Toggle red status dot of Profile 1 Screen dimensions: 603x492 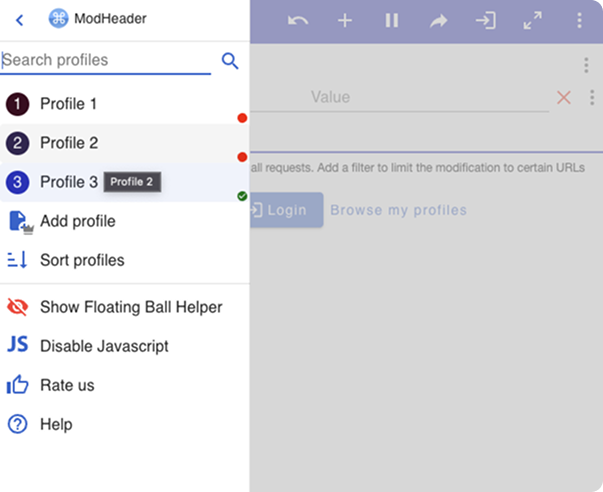tap(242, 118)
